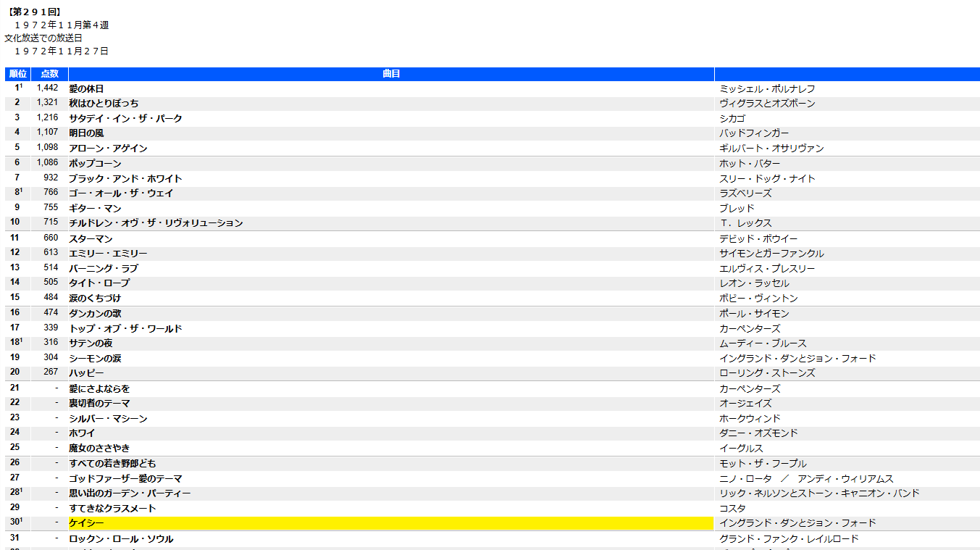
Task: Select artist "スリー・ドッグ・ナイト"
Action: pyautogui.click(x=767, y=179)
